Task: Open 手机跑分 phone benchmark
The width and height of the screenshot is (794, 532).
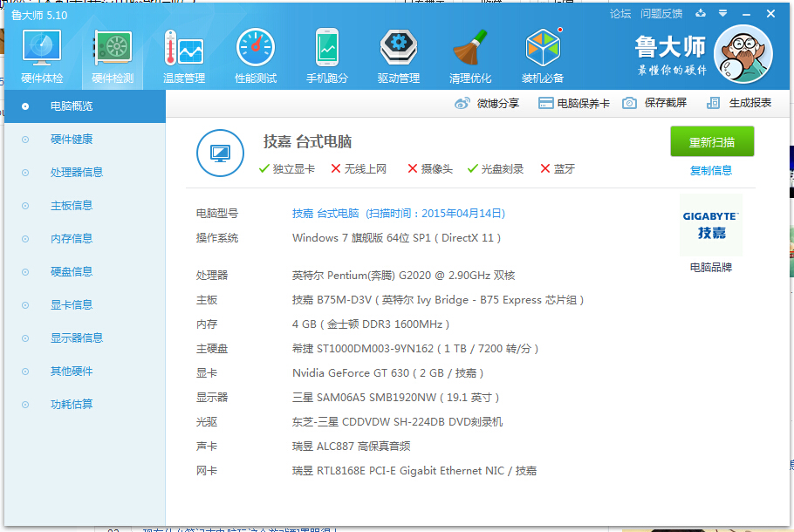Action: coord(327,56)
